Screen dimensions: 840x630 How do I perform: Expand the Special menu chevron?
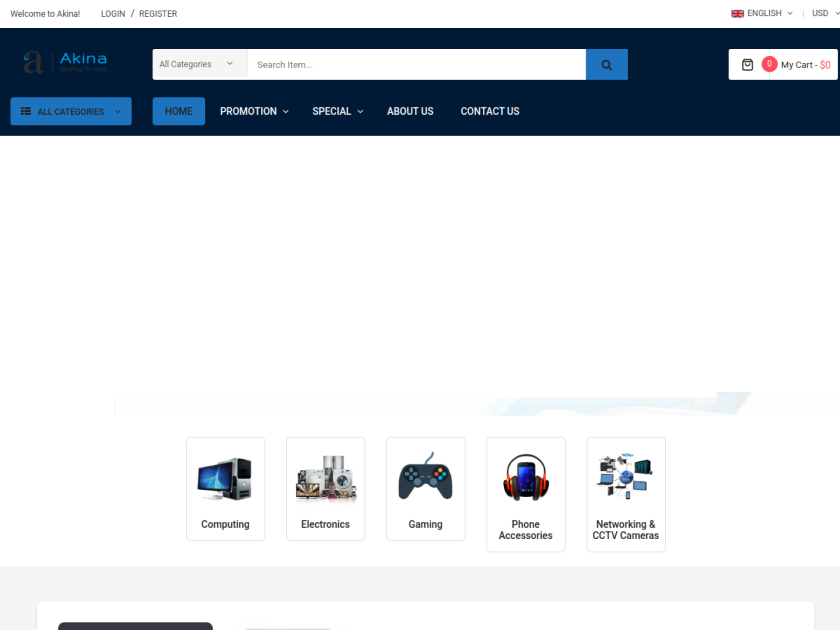pos(360,111)
